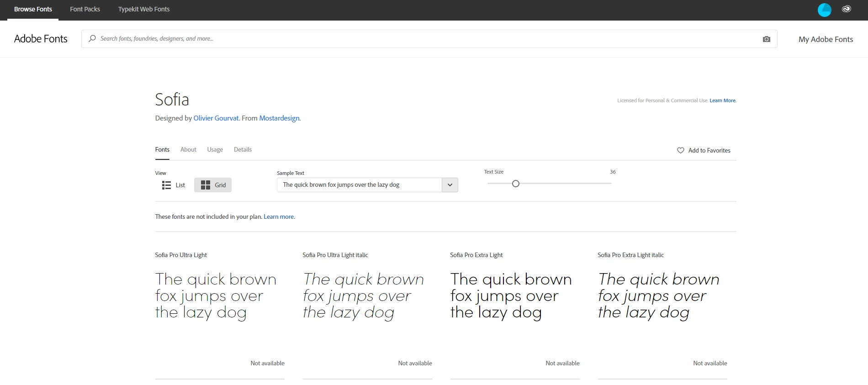Click the Sofia Pro Extra Light sample preview
The height and width of the screenshot is (385, 868).
[511, 296]
